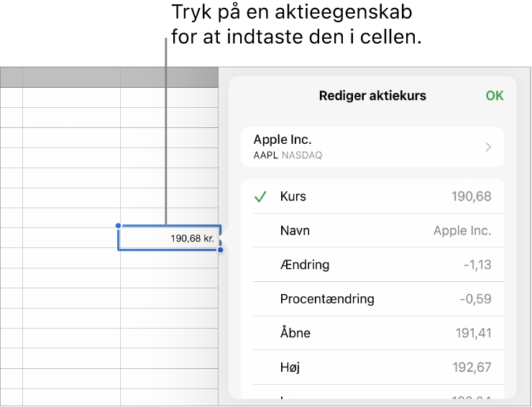532x407 pixels.
Task: Open the Apple Inc. AAPL stock chooser
Action: (x=372, y=147)
